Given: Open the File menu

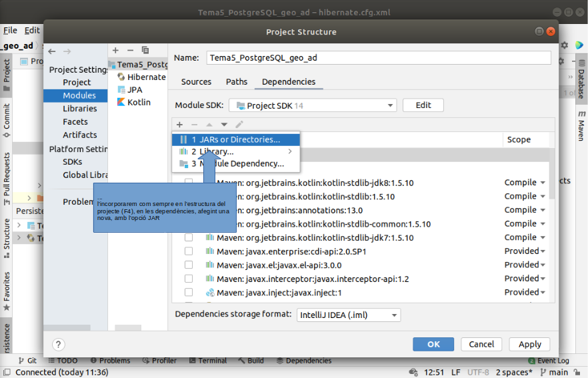Looking at the screenshot, I should (10, 31).
